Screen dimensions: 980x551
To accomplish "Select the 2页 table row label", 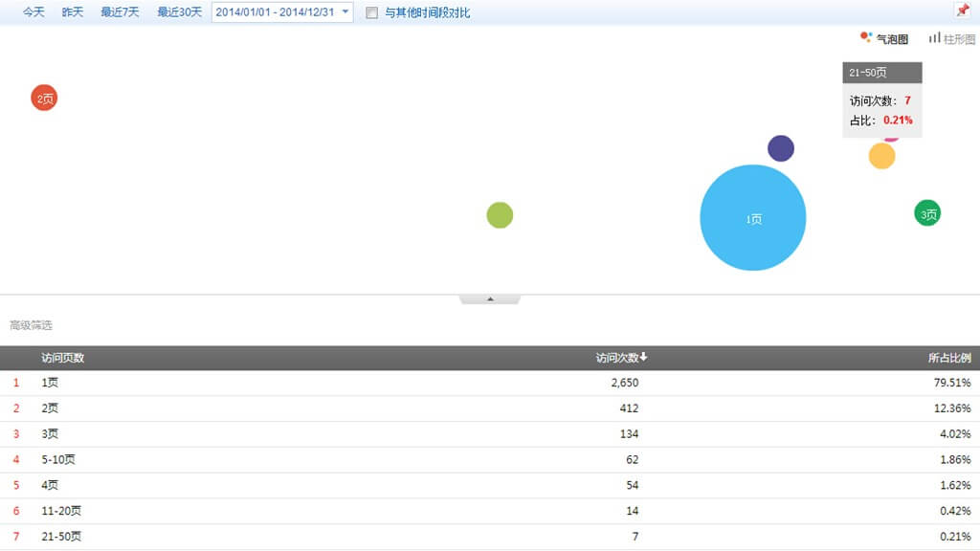I will [50, 408].
